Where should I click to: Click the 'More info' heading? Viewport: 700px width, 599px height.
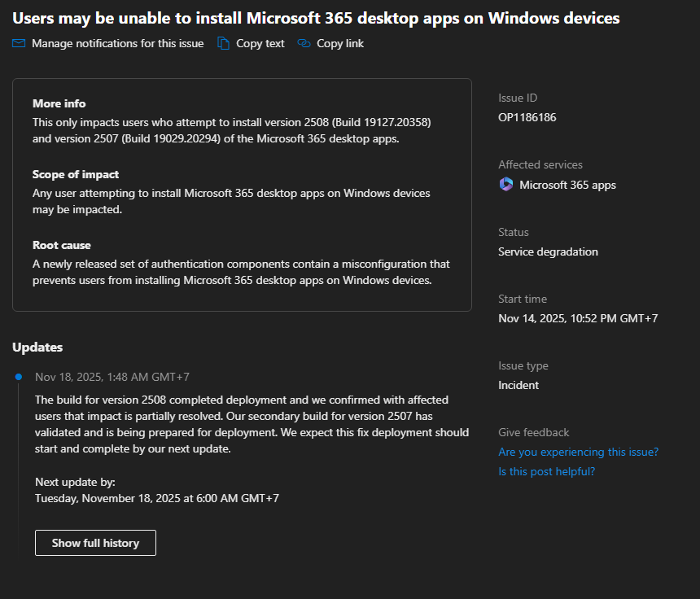(59, 103)
